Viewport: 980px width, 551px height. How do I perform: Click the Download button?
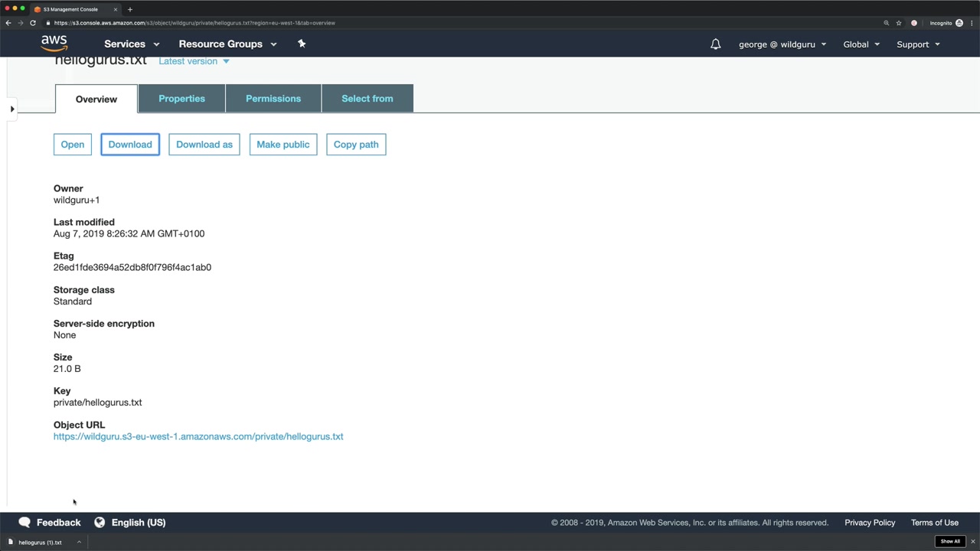tap(130, 145)
